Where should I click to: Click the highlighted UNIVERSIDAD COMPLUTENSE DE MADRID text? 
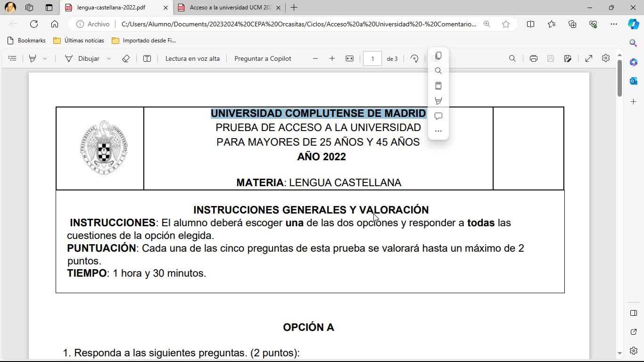318,114
